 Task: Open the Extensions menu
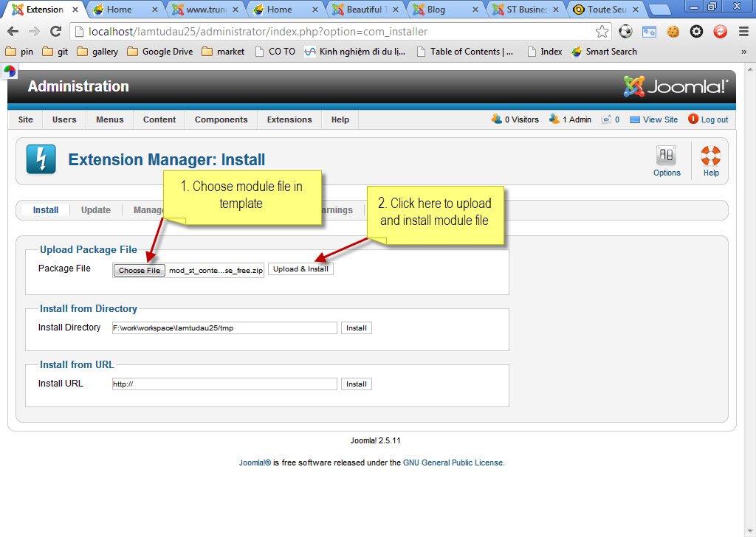(x=289, y=119)
